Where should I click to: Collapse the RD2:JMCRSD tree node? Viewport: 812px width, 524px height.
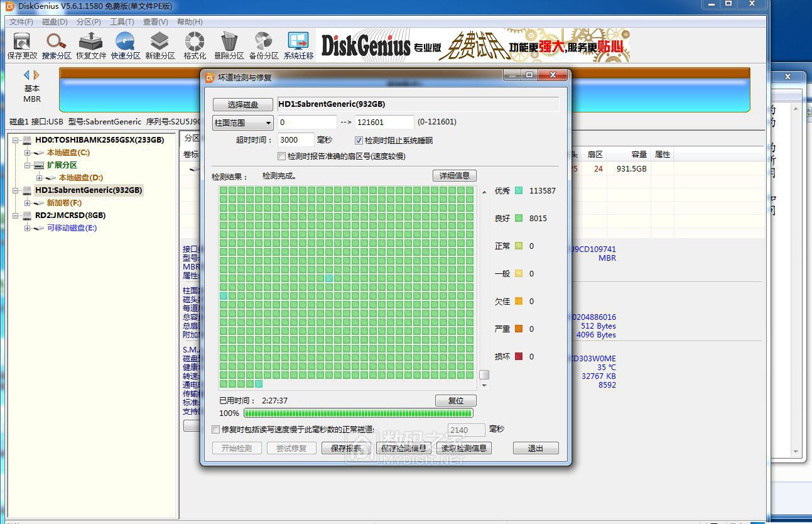pyautogui.click(x=16, y=216)
